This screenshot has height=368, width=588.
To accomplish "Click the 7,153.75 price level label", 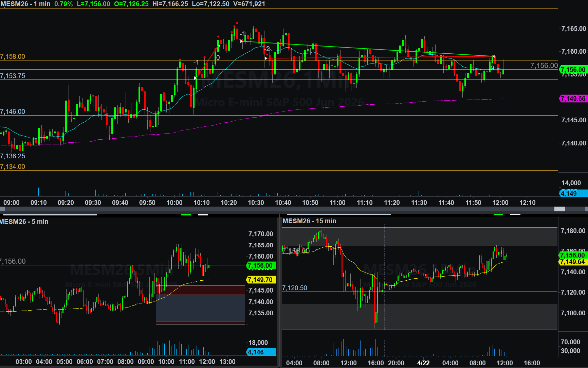I will [x=13, y=76].
